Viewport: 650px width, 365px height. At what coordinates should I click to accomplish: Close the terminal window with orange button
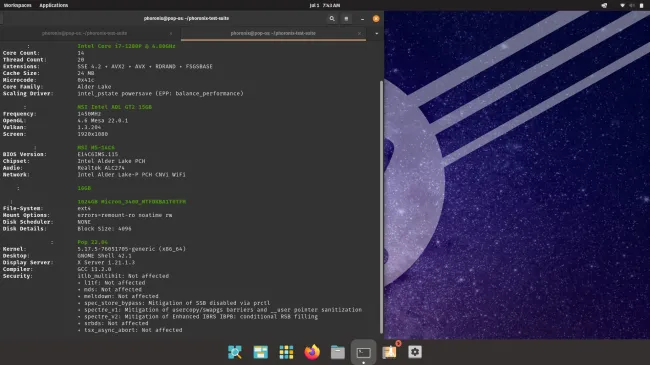(376, 19)
